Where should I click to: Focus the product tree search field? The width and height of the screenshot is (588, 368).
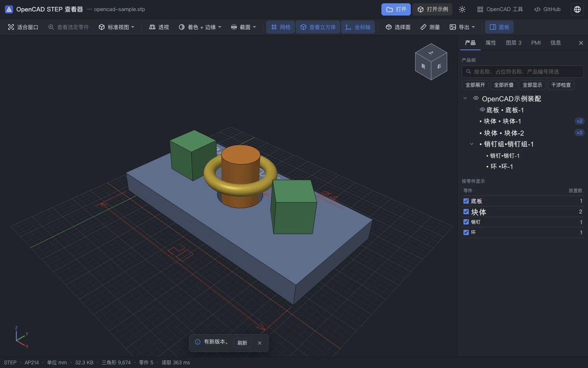tap(523, 72)
